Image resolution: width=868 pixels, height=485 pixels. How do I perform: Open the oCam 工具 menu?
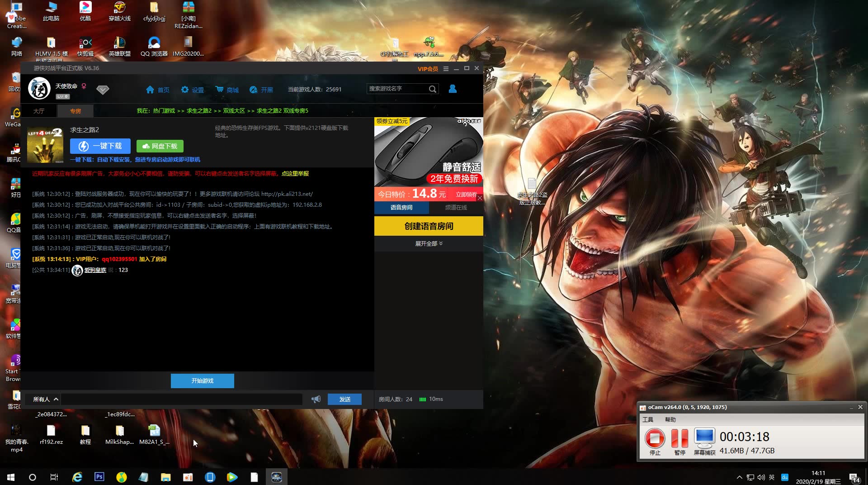pos(648,419)
